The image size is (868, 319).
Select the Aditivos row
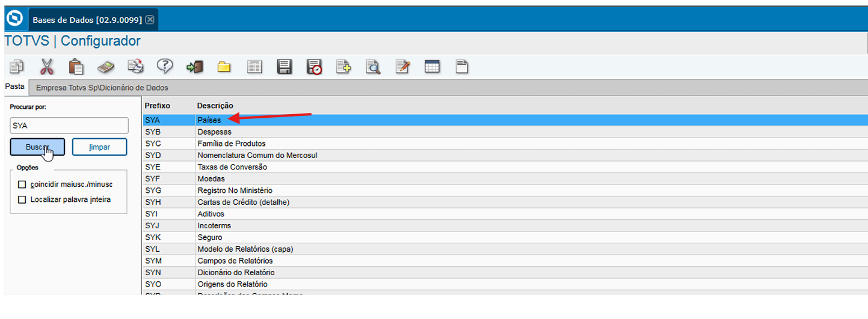click(505, 214)
